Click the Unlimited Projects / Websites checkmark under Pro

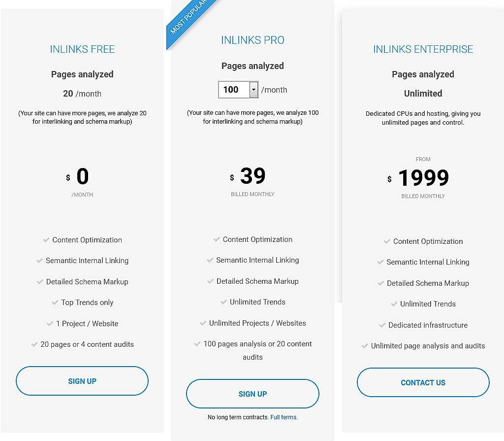[x=203, y=323]
